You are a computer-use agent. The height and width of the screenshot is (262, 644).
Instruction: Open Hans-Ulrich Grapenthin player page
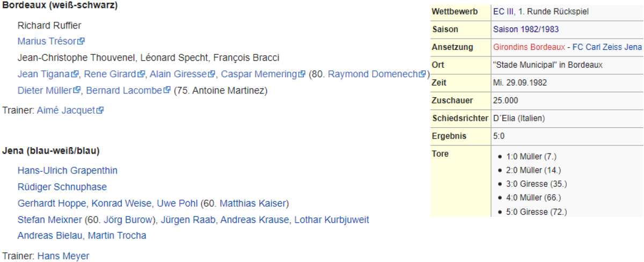(68, 171)
